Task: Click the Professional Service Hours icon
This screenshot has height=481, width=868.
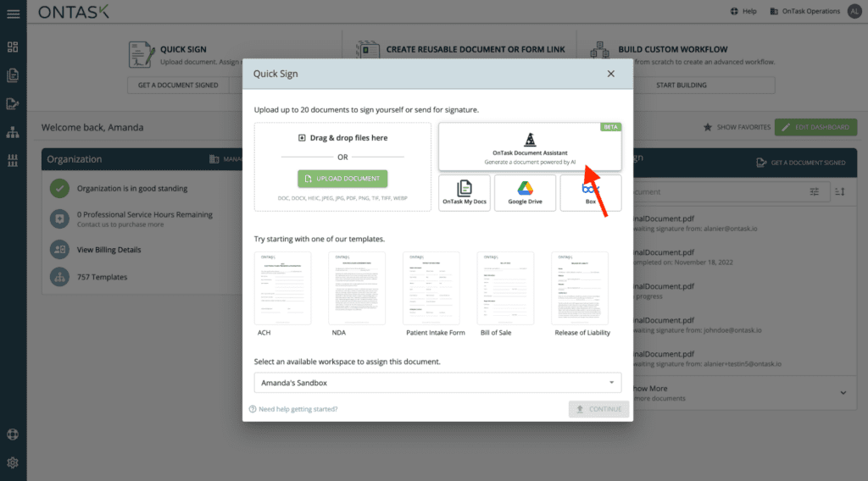Action: coord(59,219)
